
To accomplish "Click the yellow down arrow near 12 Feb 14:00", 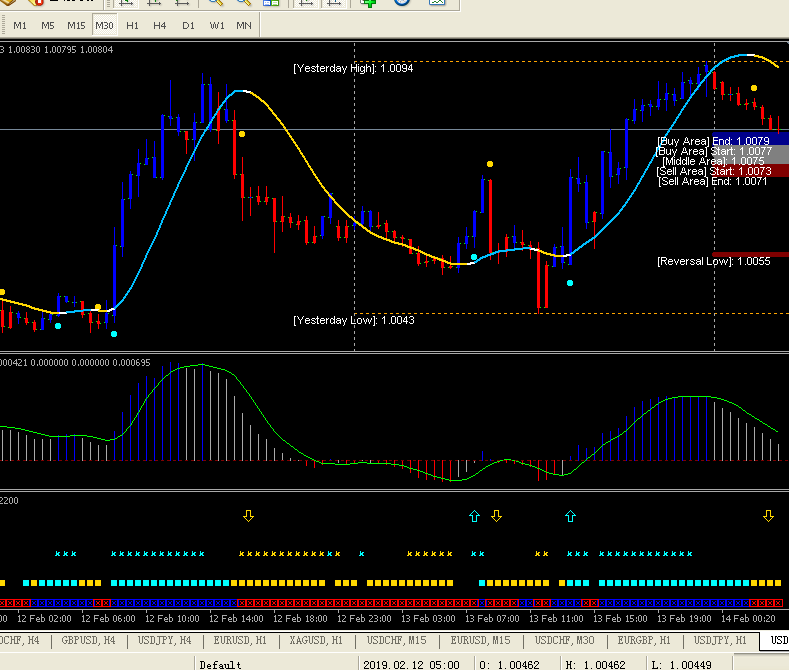I will tap(248, 516).
